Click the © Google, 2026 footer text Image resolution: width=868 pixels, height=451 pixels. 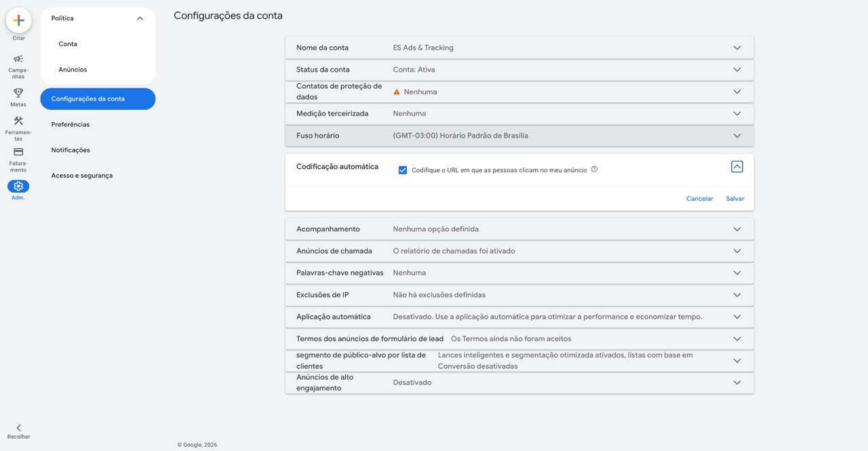click(198, 445)
